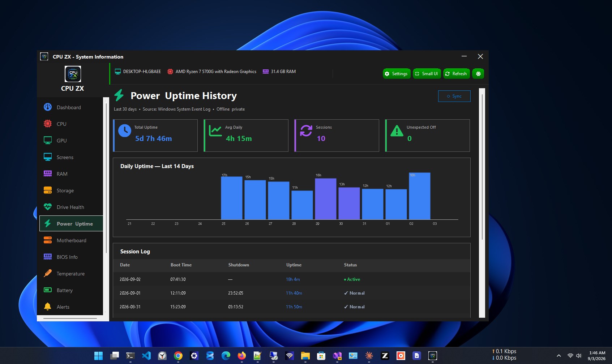Click the Motherboard icon in sidebar
The width and height of the screenshot is (612, 364).
click(x=48, y=240)
